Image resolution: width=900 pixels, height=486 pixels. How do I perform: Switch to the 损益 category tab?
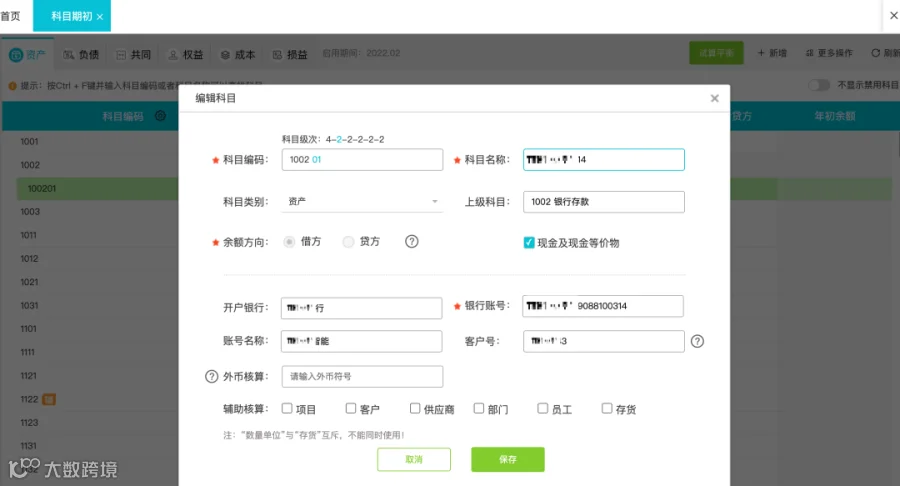pos(290,55)
